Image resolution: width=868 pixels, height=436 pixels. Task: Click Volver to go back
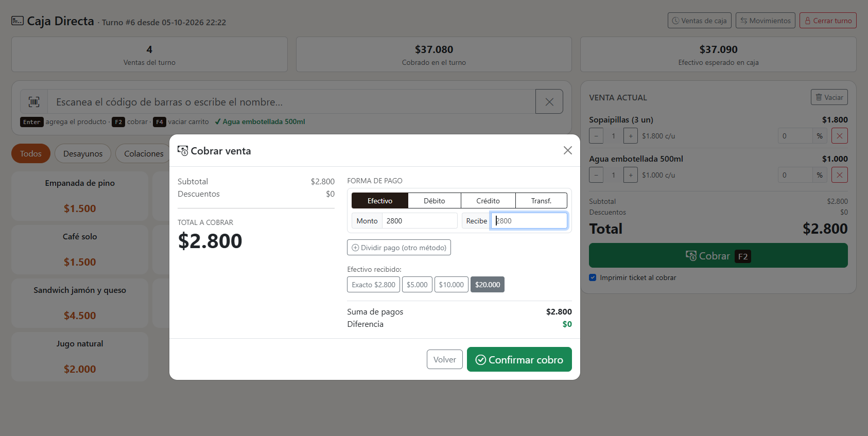(x=445, y=359)
